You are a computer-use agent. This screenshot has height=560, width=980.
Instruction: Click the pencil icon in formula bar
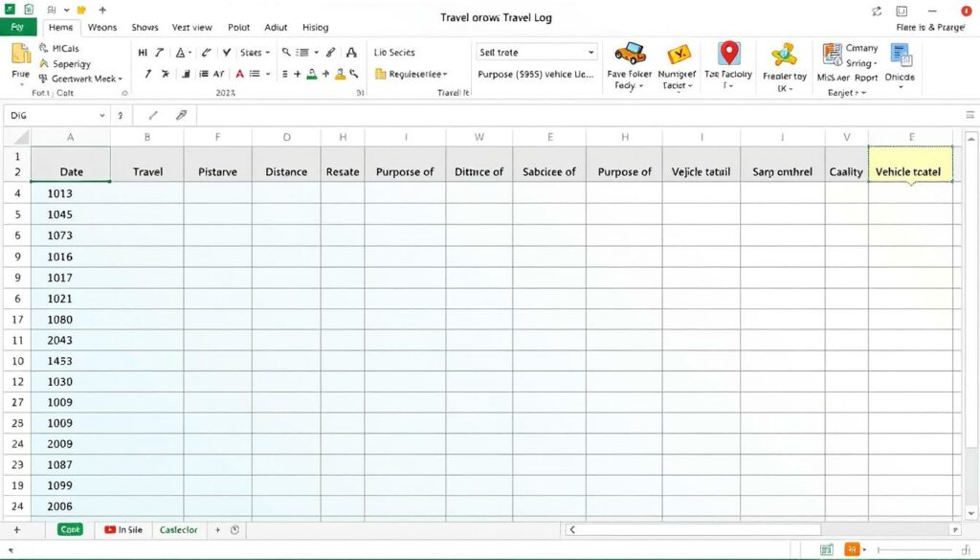coord(153,115)
